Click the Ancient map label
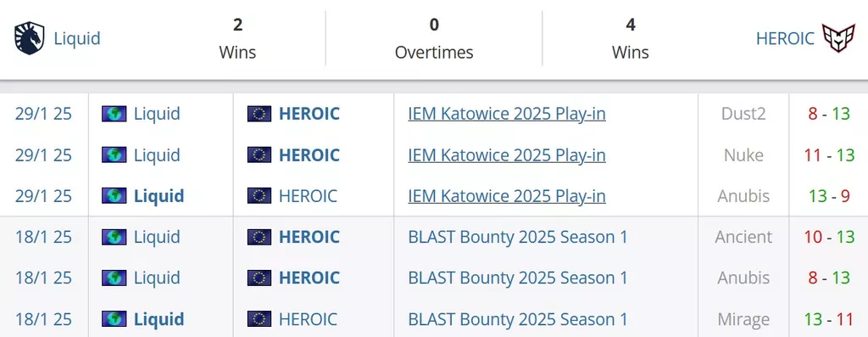 743,237
